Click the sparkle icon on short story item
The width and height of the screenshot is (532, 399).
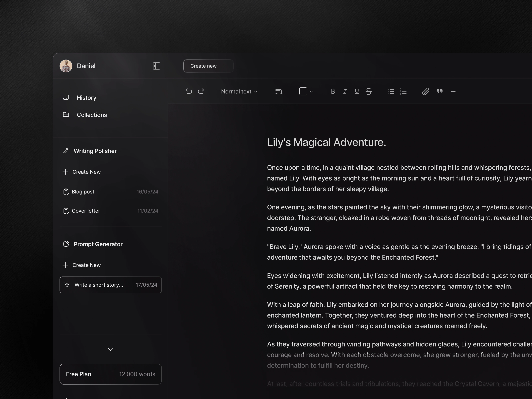pos(67,285)
